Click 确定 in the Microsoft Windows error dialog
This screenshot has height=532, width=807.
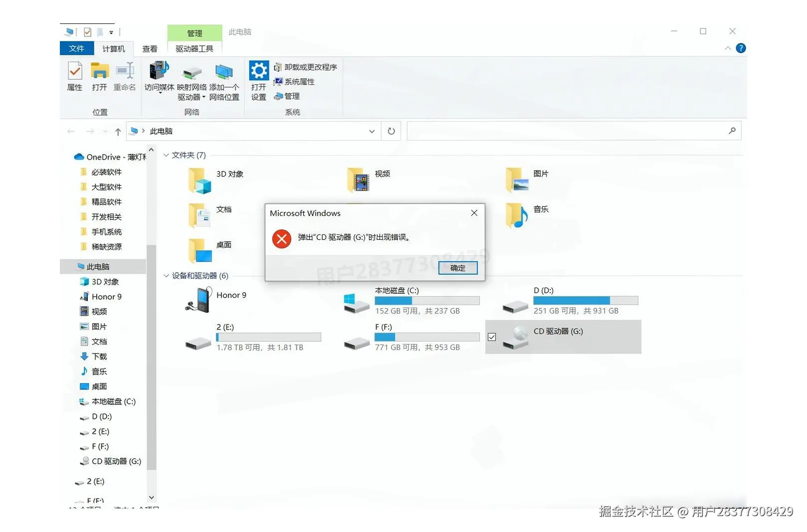pyautogui.click(x=457, y=268)
